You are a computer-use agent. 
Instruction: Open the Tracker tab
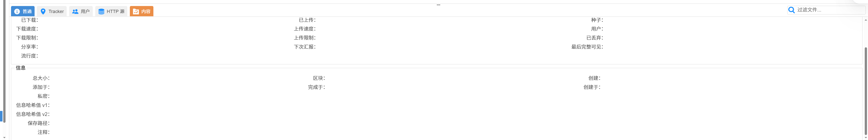(x=52, y=12)
